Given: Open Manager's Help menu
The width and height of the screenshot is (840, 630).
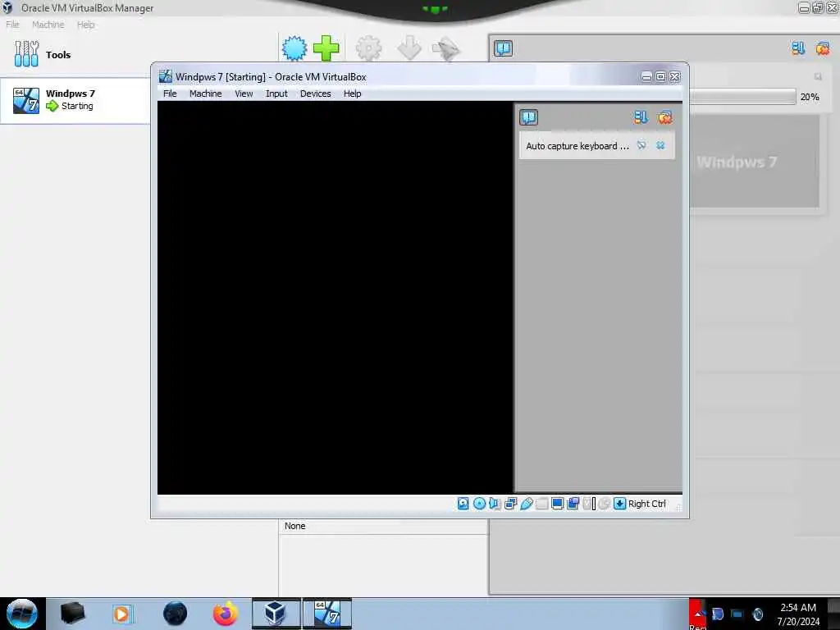Looking at the screenshot, I should tap(85, 25).
